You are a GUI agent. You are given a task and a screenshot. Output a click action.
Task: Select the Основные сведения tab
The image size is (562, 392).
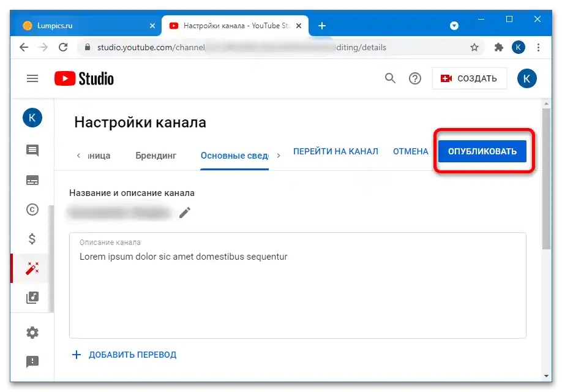click(x=234, y=156)
